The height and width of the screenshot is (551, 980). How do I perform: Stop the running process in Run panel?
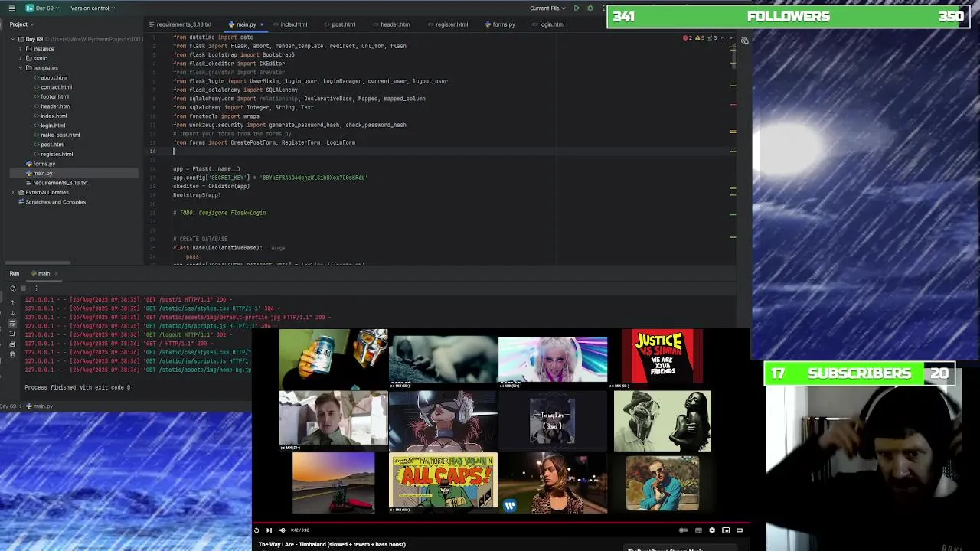tap(23, 289)
